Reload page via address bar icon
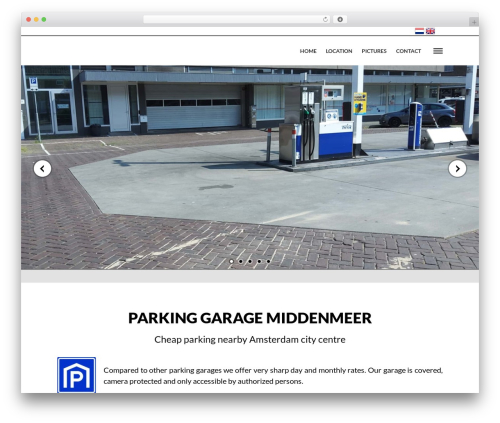 (325, 20)
